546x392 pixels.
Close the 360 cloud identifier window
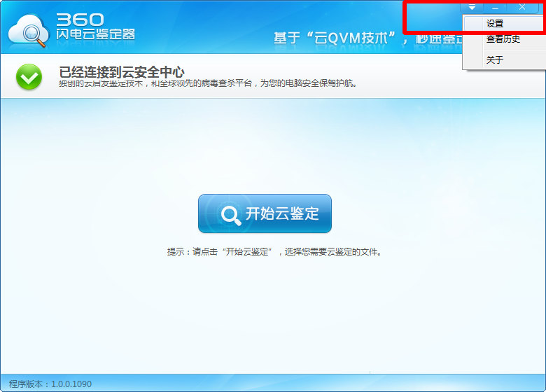[x=522, y=7]
